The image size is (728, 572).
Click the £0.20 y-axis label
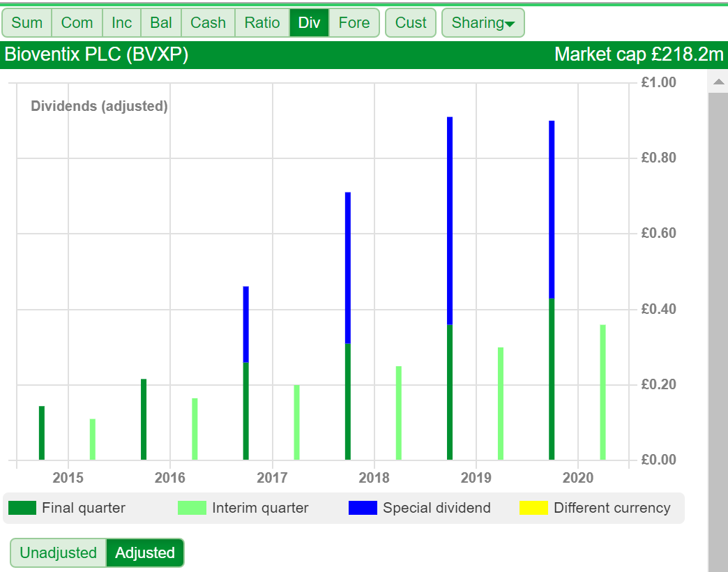point(658,384)
